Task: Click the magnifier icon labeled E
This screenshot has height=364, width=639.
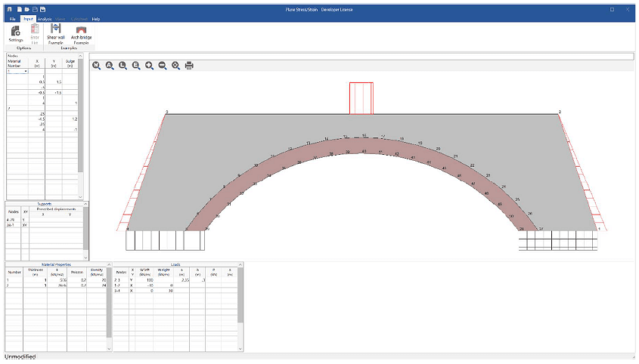Action: coord(136,66)
